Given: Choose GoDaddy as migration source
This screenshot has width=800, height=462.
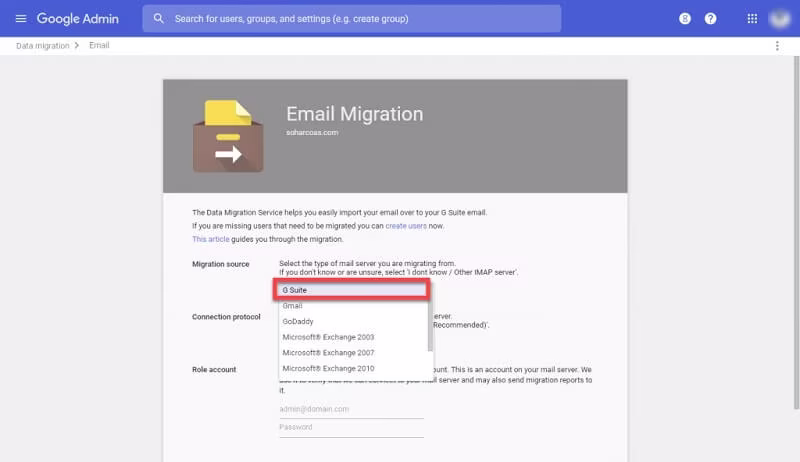Looking at the screenshot, I should click(x=353, y=321).
